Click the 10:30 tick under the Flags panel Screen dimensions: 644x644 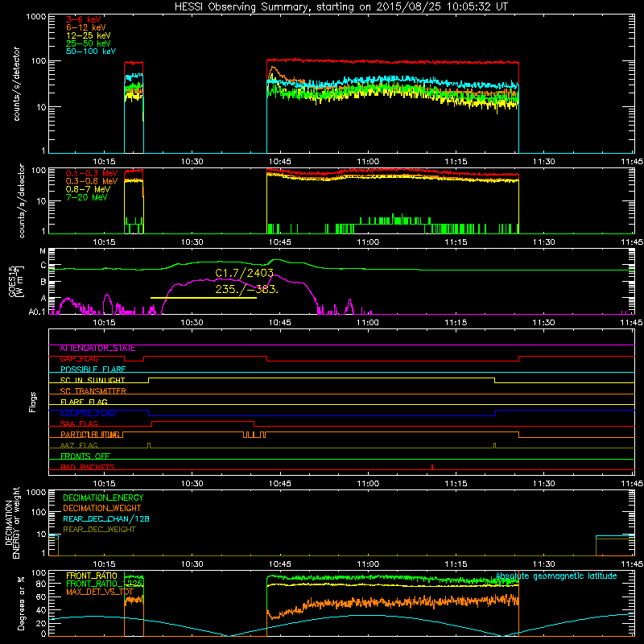pyautogui.click(x=192, y=484)
